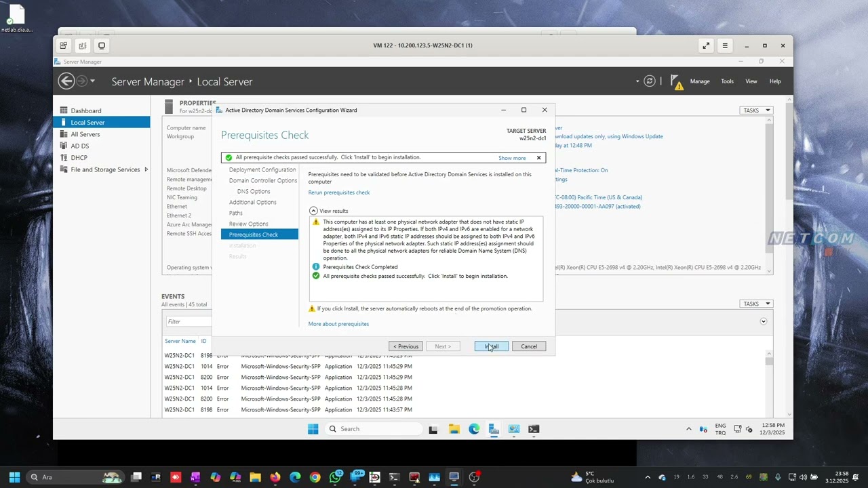Open host WhatsApp taskbar icon

click(335, 477)
